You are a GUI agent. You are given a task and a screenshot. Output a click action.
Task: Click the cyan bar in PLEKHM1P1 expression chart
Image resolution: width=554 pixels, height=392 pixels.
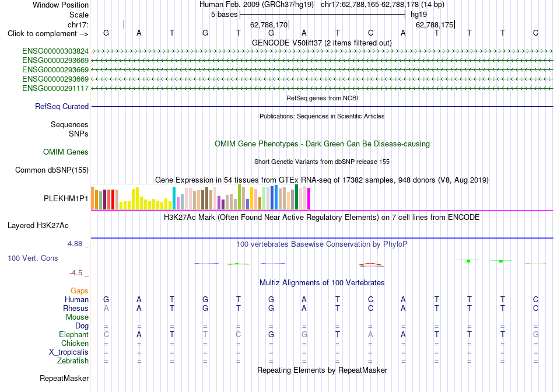click(174, 198)
